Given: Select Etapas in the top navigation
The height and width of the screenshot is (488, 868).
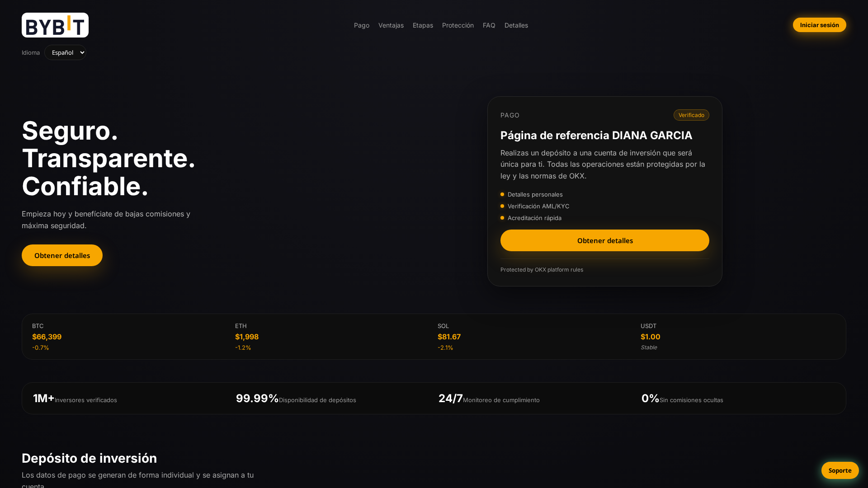Looking at the screenshot, I should [423, 25].
